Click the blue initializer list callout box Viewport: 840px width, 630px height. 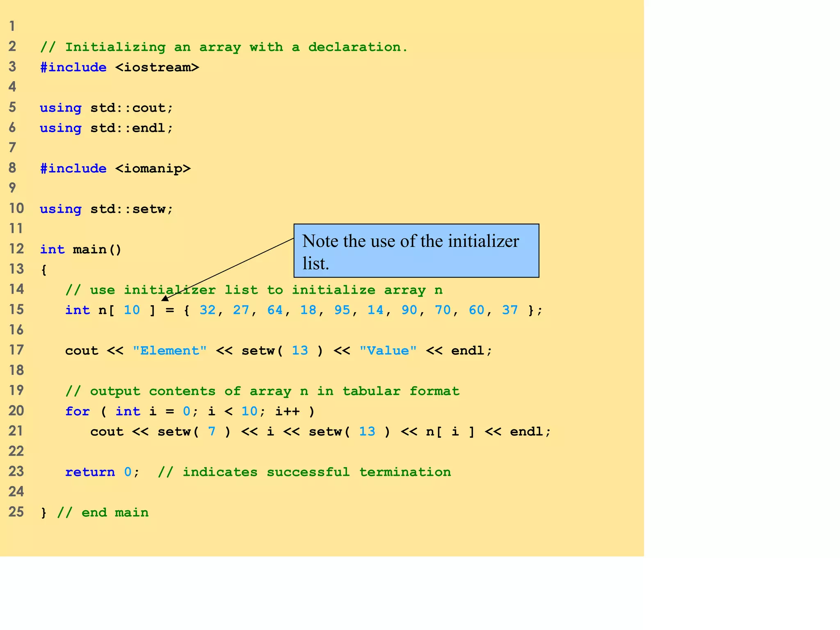point(416,251)
